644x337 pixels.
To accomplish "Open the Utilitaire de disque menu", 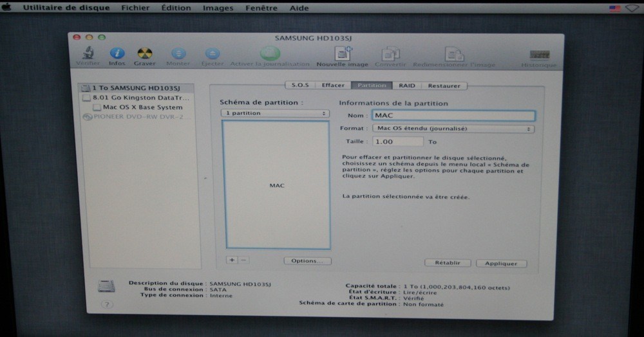I will point(66,8).
